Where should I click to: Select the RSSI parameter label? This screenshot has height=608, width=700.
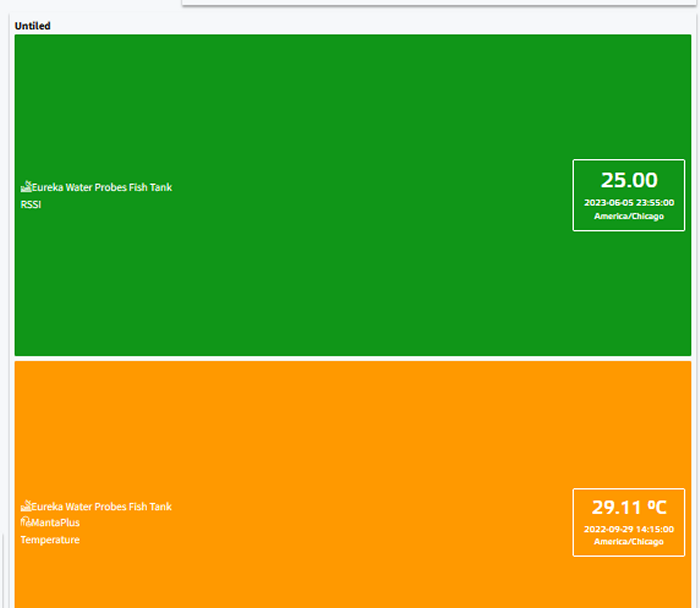pos(31,205)
